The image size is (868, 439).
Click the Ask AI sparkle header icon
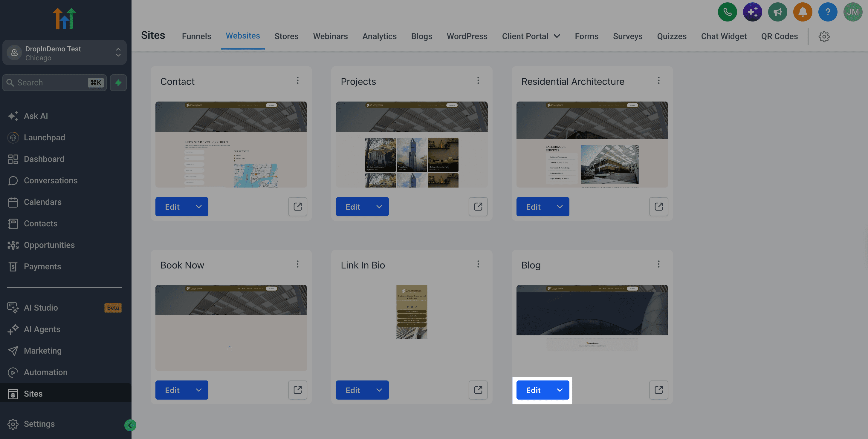coord(752,12)
